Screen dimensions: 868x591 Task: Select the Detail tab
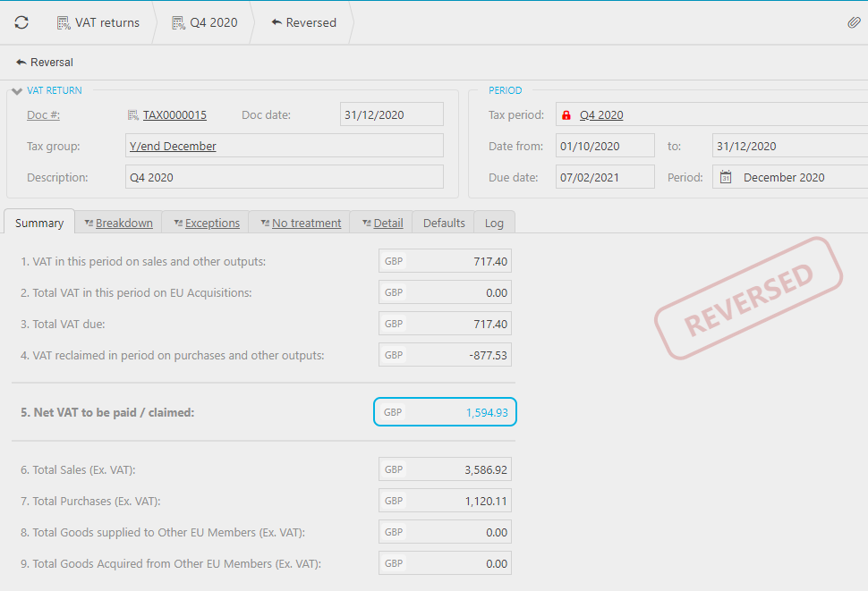(x=387, y=224)
